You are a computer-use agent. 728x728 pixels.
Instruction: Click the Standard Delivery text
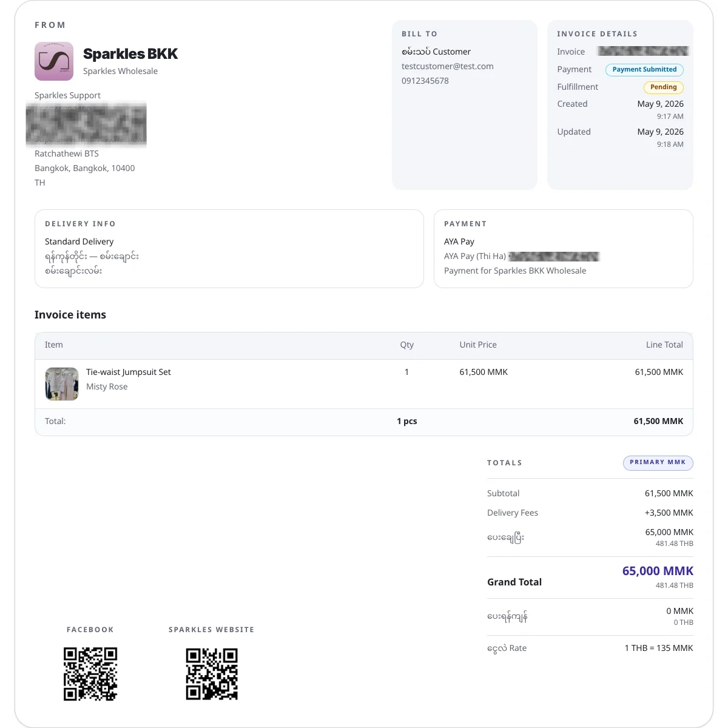(x=79, y=241)
